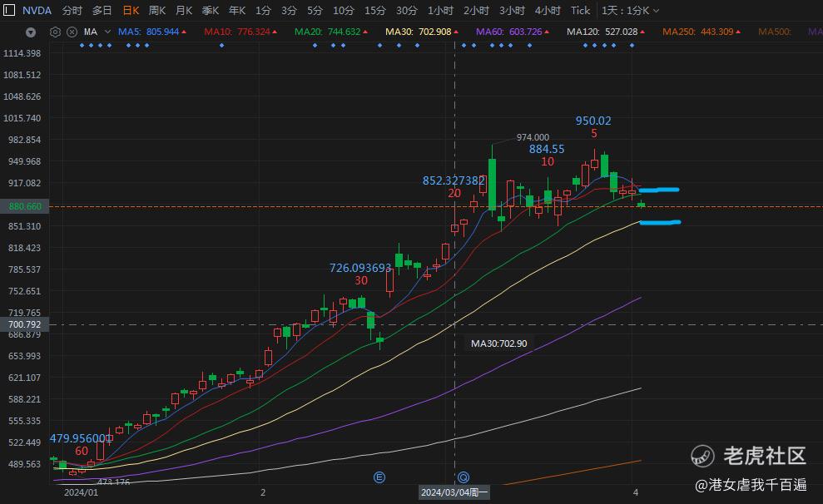
Task: Switch to the Tick chart view
Action: tap(581, 11)
